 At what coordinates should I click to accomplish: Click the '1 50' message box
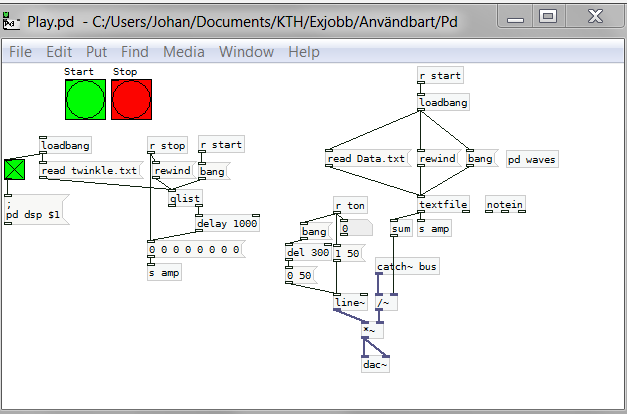coord(349,253)
